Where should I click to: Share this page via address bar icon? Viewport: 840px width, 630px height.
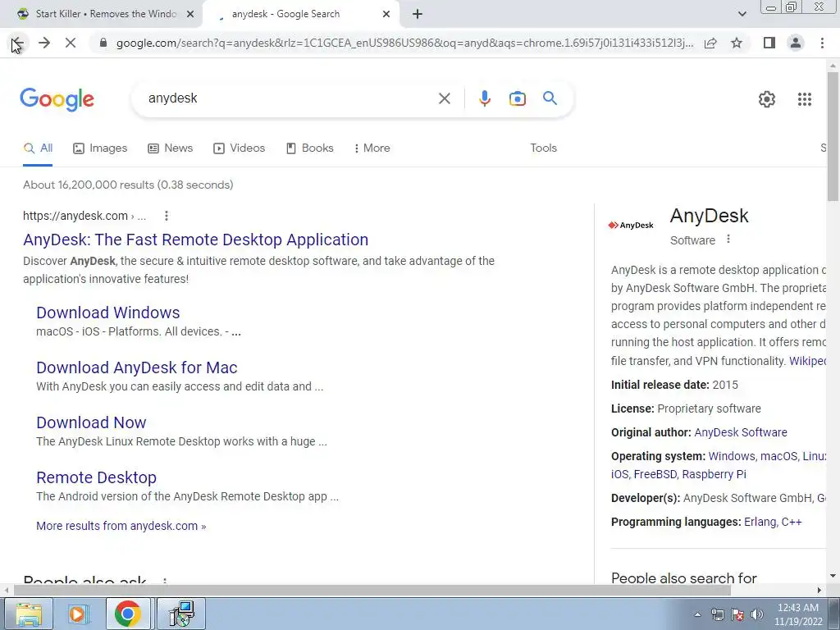[710, 43]
